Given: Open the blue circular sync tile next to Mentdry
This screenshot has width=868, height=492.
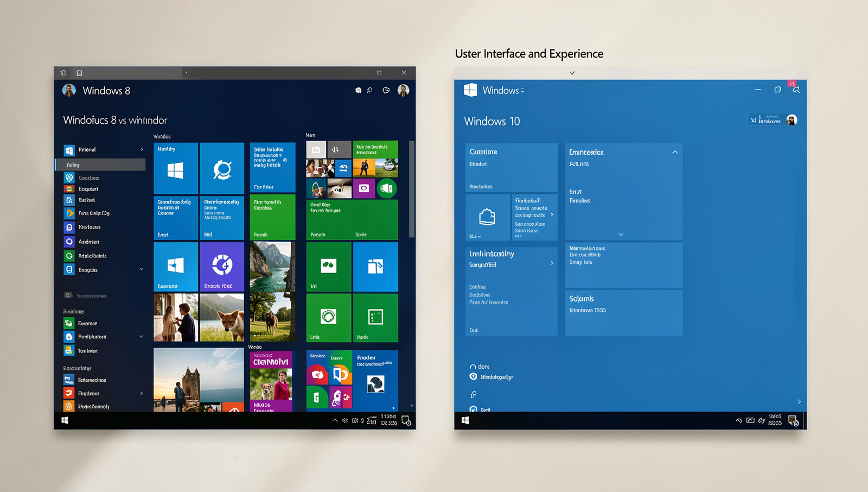Looking at the screenshot, I should tap(222, 168).
